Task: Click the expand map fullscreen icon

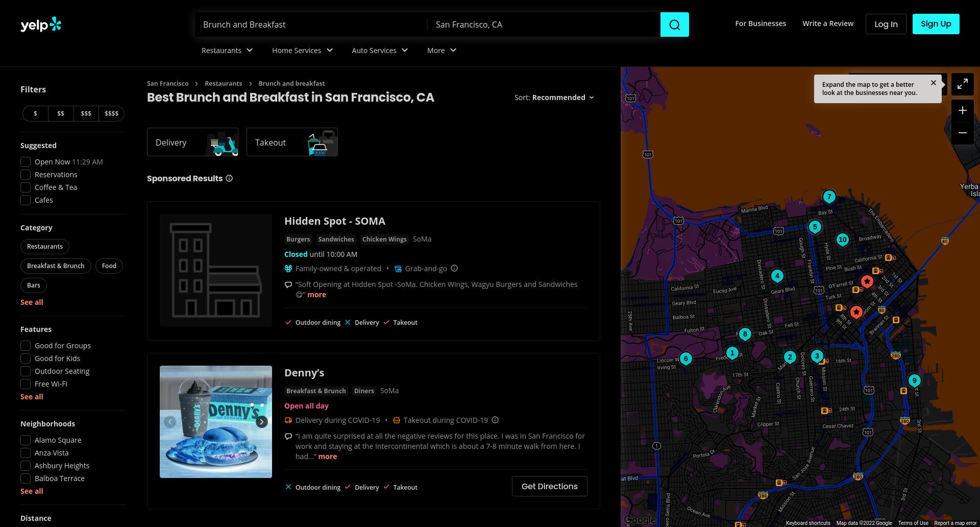Action: [962, 84]
